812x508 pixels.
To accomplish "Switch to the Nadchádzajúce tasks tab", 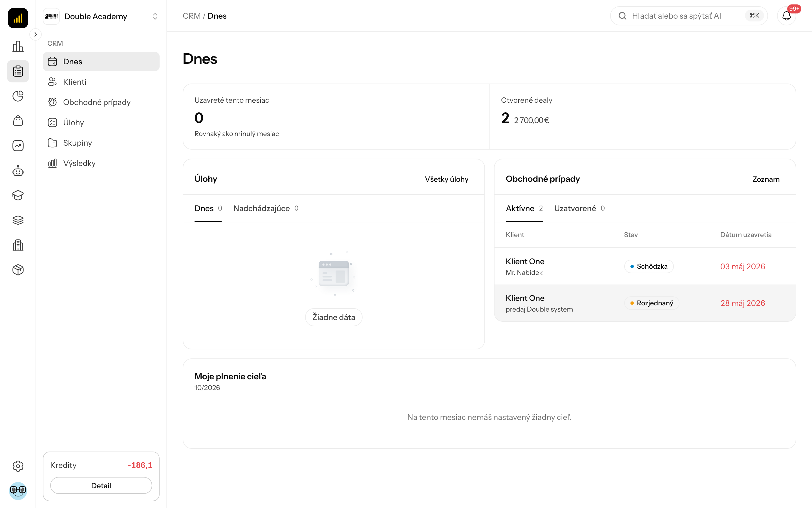I will click(266, 208).
